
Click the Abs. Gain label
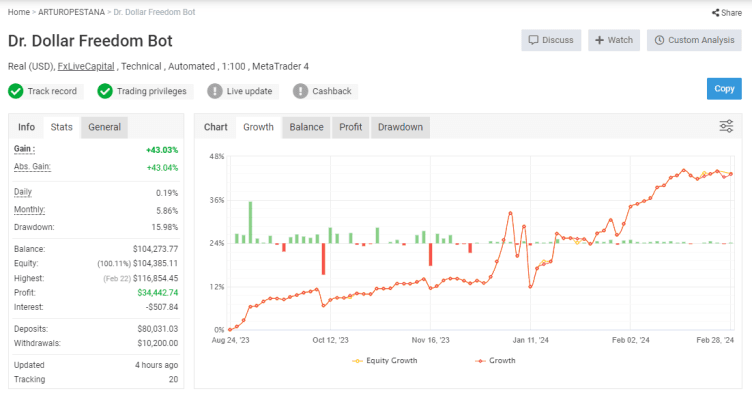32,166
